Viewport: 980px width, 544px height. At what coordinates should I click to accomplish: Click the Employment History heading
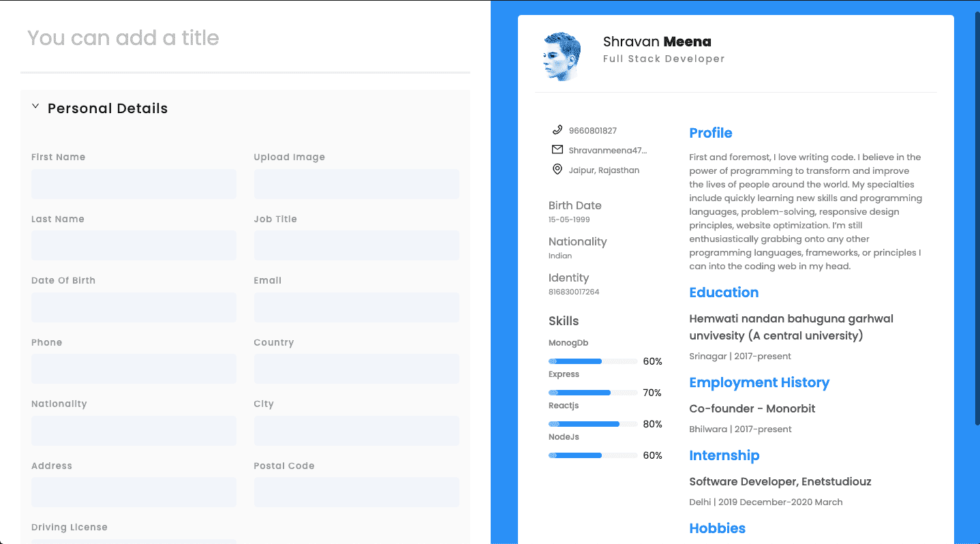click(x=759, y=382)
